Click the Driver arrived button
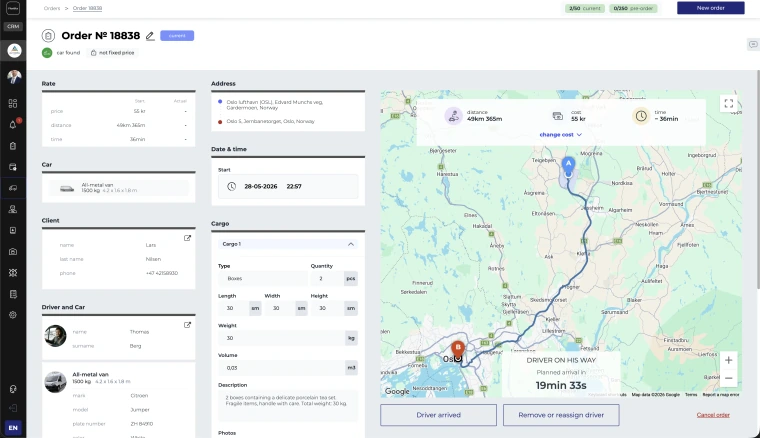Image resolution: width=760 pixels, height=438 pixels. pos(438,415)
